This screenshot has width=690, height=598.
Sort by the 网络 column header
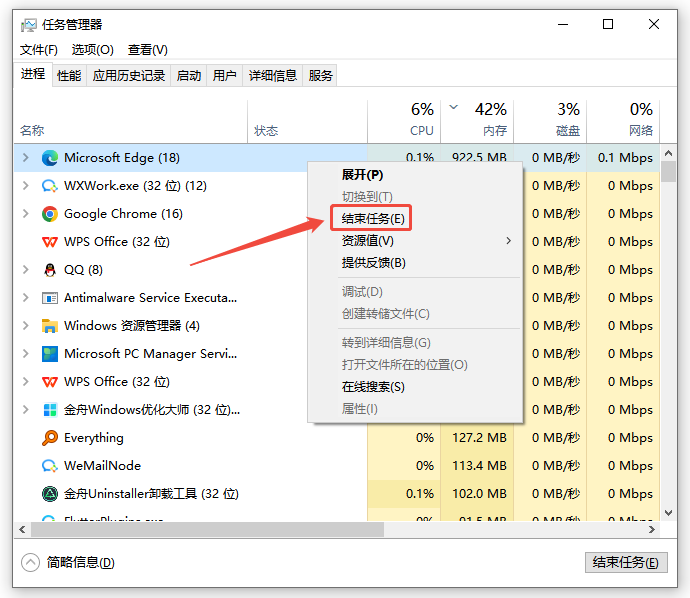pos(623,122)
